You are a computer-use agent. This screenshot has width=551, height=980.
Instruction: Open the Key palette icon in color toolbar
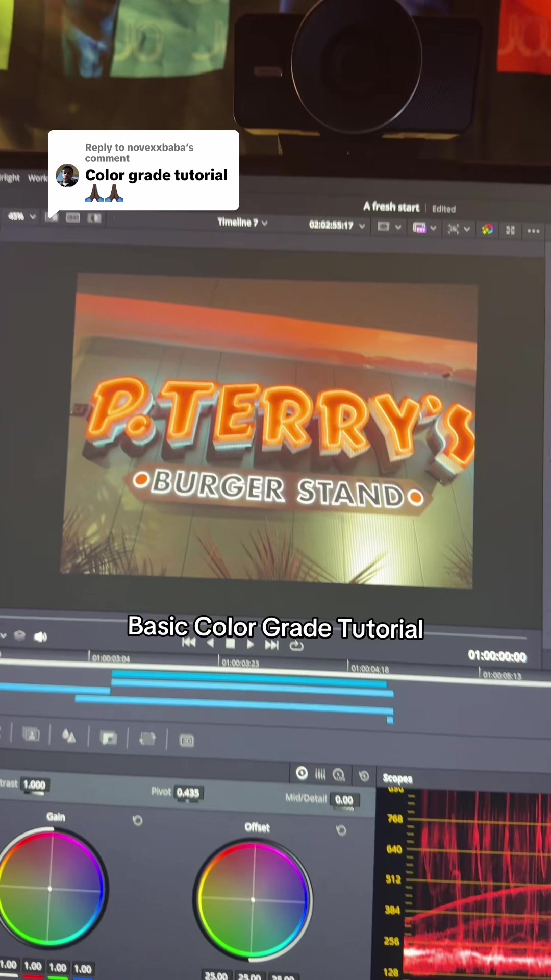point(109,738)
